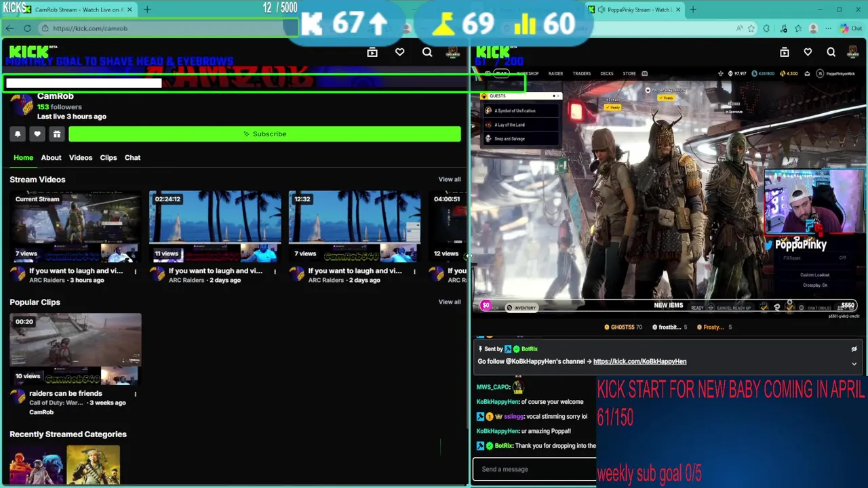868x488 pixels.
Task: Favorite this page with the star icon
Action: coord(751,28)
